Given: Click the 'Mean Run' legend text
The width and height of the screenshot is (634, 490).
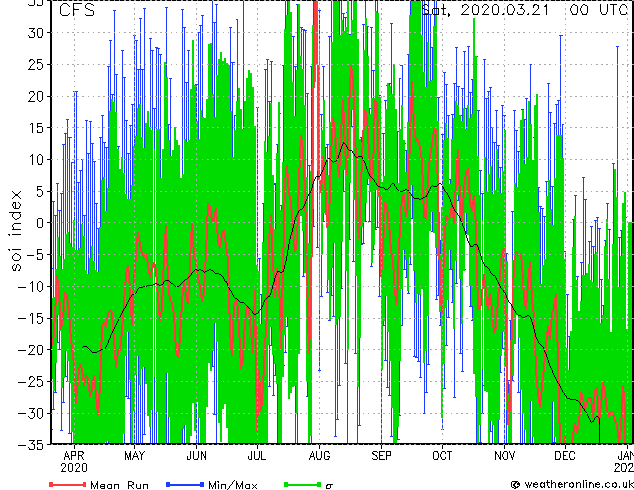Looking at the screenshot, I should coord(119,485).
